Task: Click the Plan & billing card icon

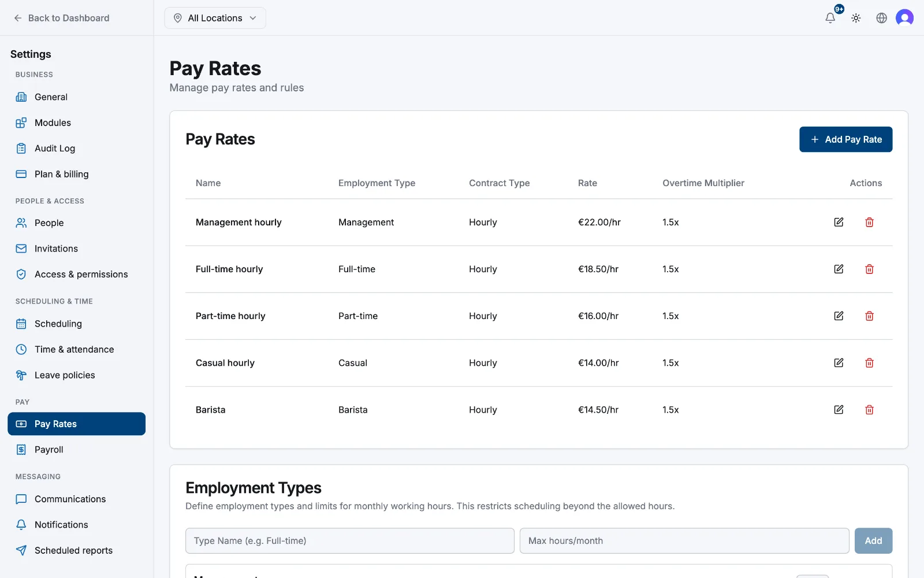Action: [21, 174]
